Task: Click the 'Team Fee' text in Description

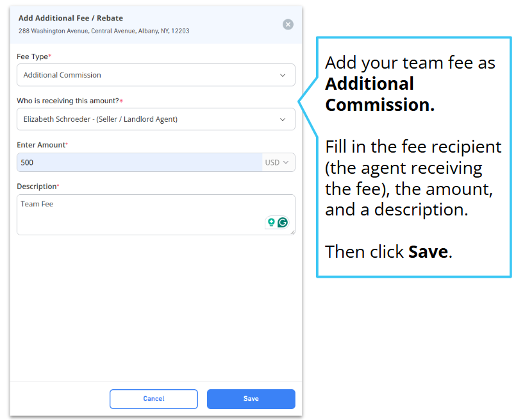Action: click(x=37, y=204)
